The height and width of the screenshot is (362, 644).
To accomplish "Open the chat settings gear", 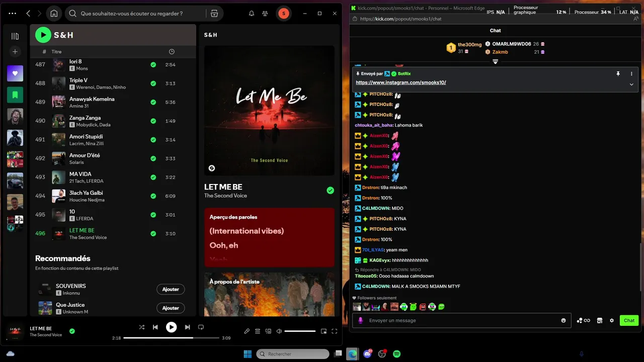I will pyautogui.click(x=612, y=320).
